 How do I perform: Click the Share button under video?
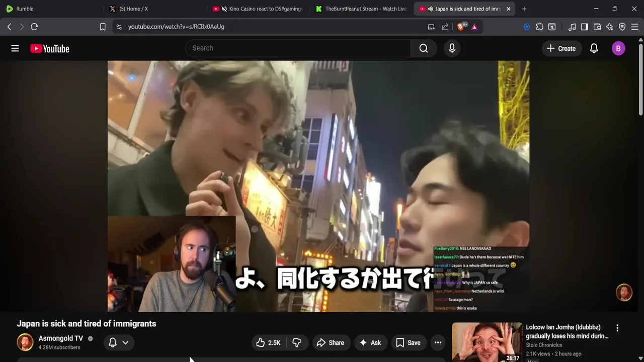(x=330, y=343)
